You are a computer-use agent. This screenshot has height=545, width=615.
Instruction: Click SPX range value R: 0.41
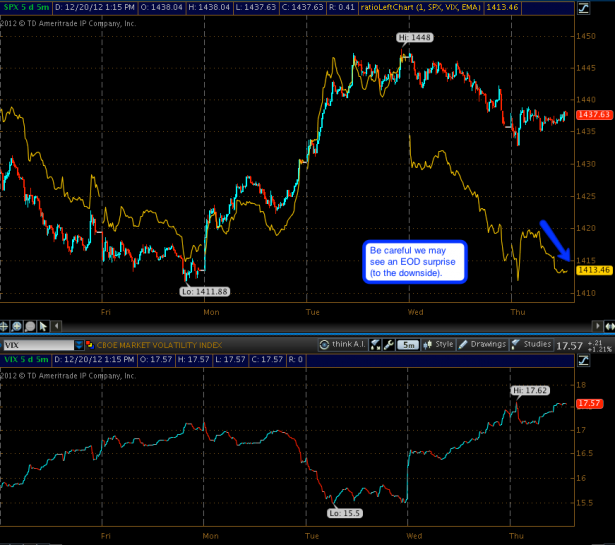[x=342, y=7]
